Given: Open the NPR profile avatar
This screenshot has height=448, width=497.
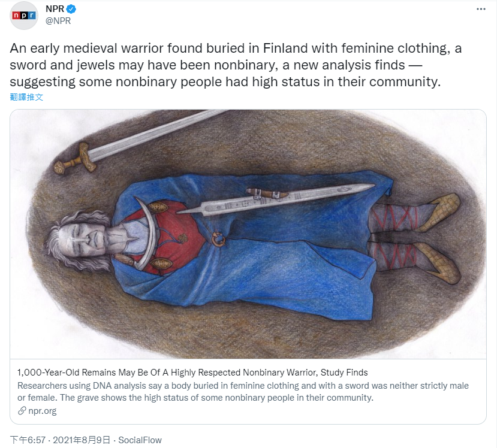Looking at the screenshot, I should pos(24,16).
